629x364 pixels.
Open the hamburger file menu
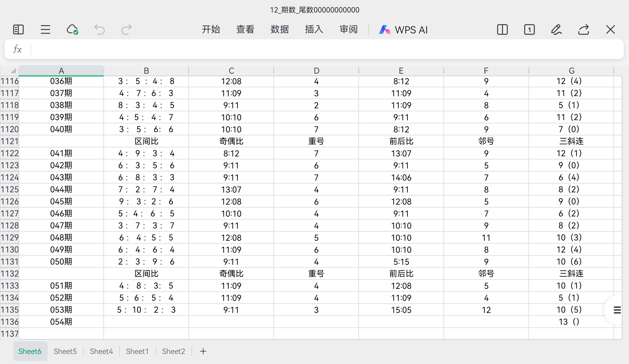[45, 29]
